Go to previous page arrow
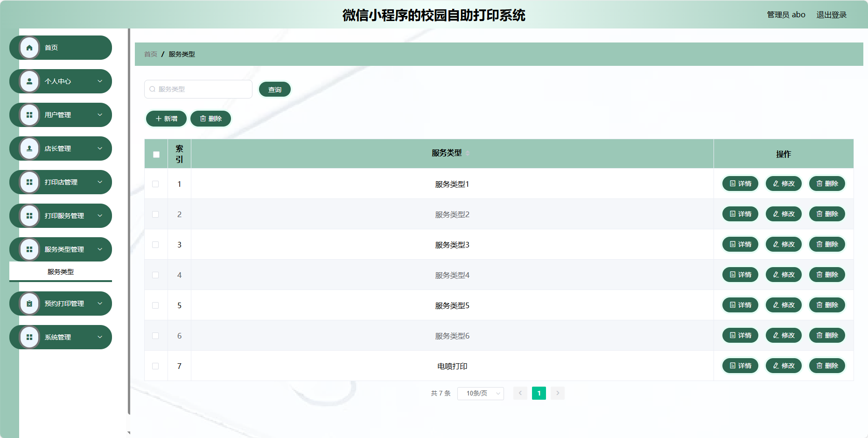Screen dimensions: 868x438 [520, 393]
